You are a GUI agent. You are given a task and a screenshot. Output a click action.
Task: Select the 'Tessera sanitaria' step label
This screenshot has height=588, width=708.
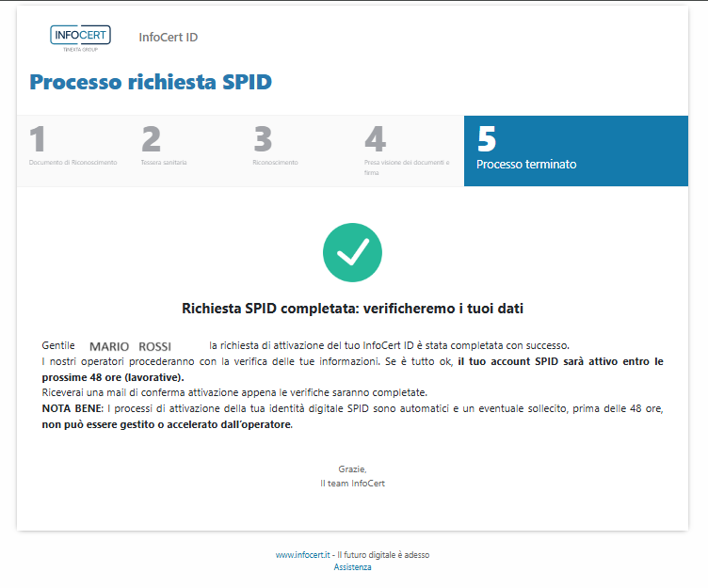pyautogui.click(x=164, y=163)
